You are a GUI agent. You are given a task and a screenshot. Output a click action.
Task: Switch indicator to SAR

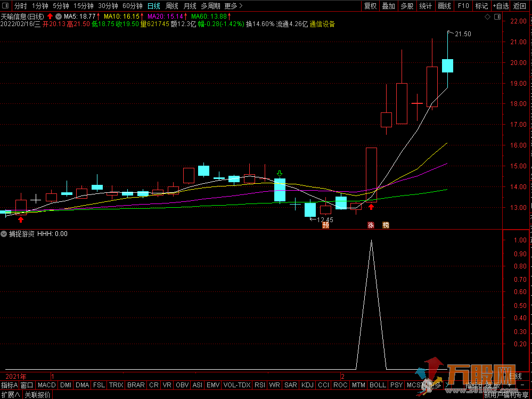[291, 385]
